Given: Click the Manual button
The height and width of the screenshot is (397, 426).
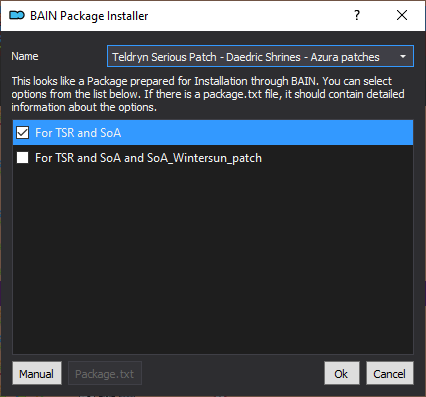Looking at the screenshot, I should click(x=37, y=373).
